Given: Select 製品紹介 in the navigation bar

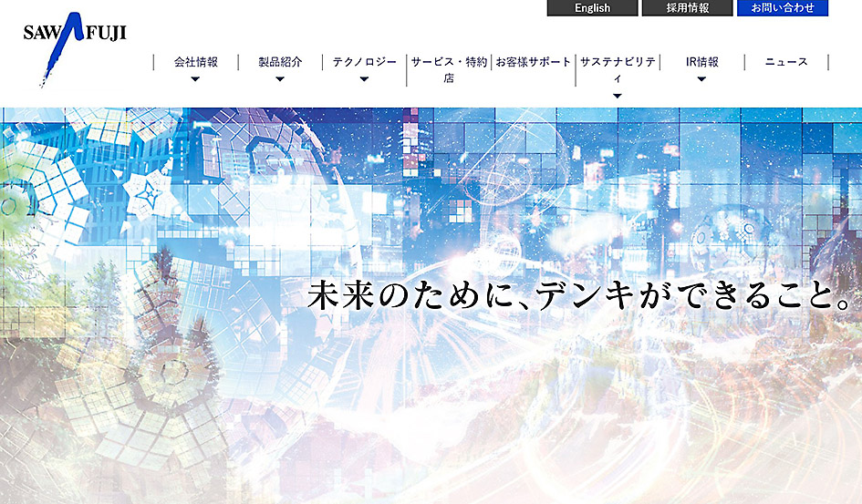Looking at the screenshot, I should [280, 62].
